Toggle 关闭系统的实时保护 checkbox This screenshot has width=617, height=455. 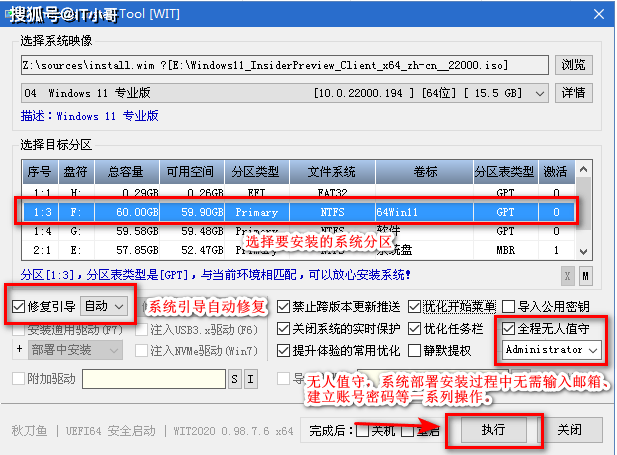283,329
